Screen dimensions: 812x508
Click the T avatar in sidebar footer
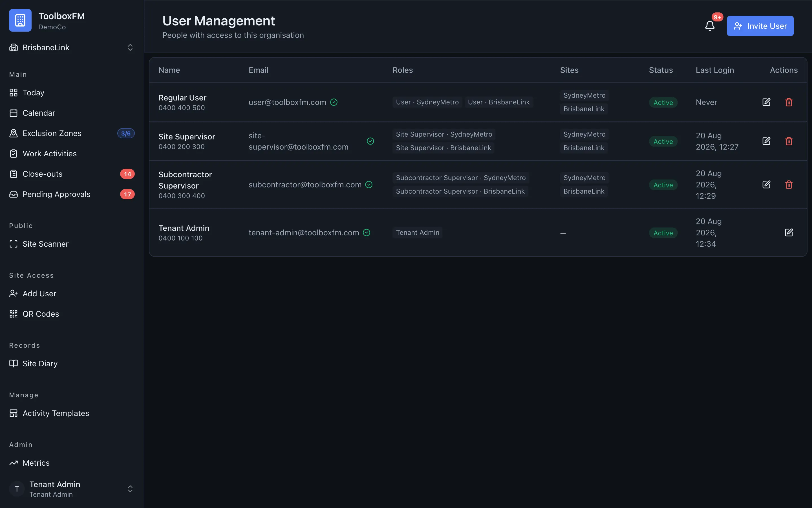coord(17,489)
